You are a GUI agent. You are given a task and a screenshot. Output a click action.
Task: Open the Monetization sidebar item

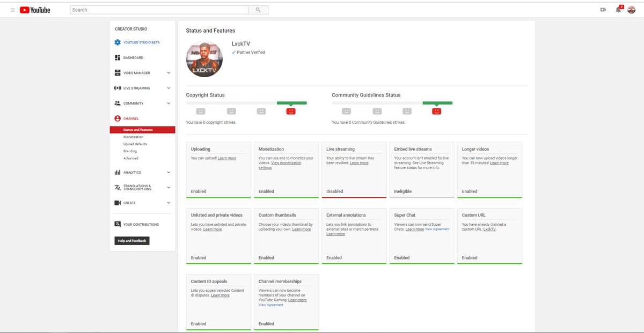click(133, 137)
